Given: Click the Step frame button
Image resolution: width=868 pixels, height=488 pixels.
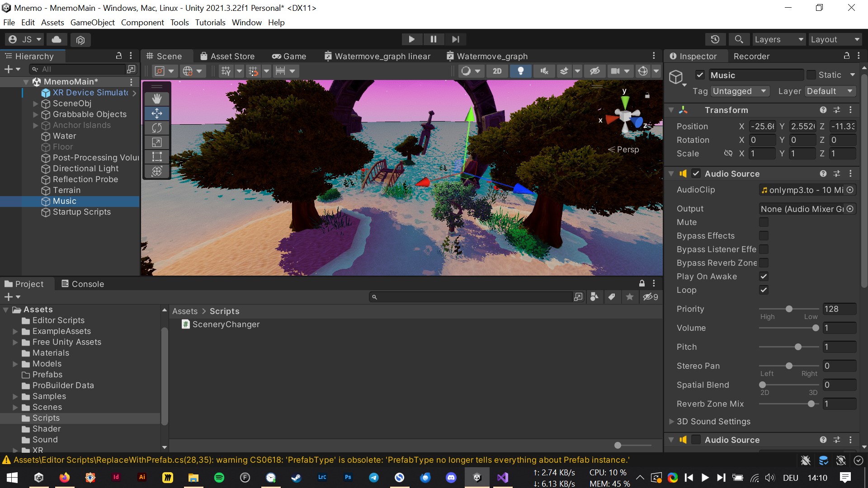Looking at the screenshot, I should point(455,39).
